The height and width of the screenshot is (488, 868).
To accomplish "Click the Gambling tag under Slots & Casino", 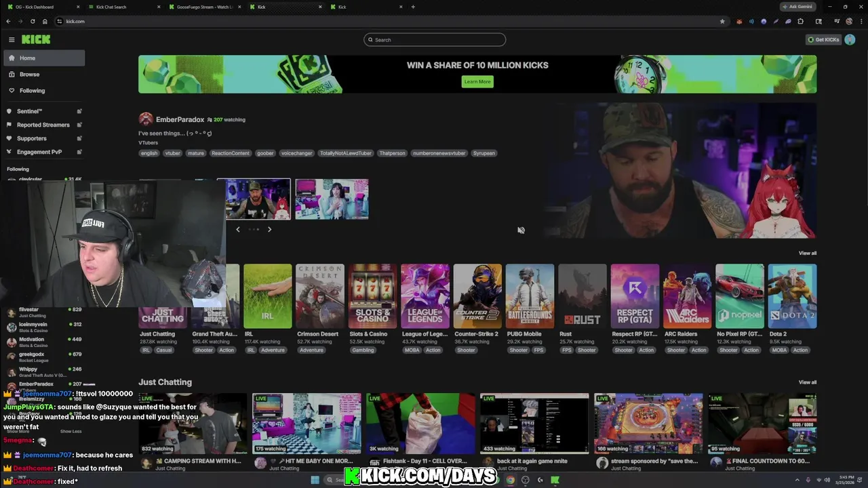I will (363, 350).
